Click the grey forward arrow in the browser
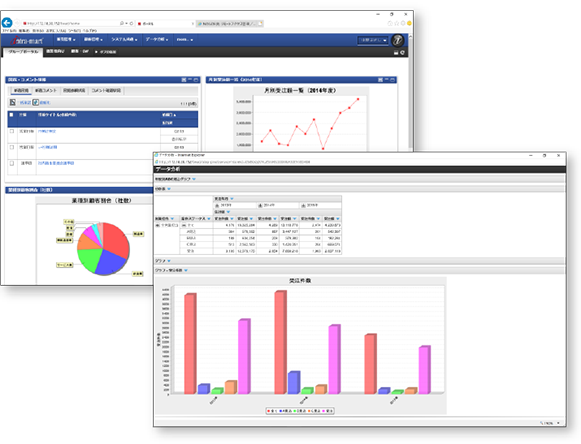The width and height of the screenshot is (581, 444). (x=17, y=23)
